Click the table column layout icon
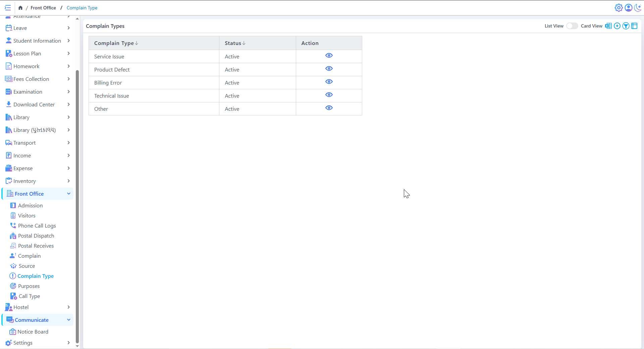Image resolution: width=644 pixels, height=349 pixels. pos(634,26)
